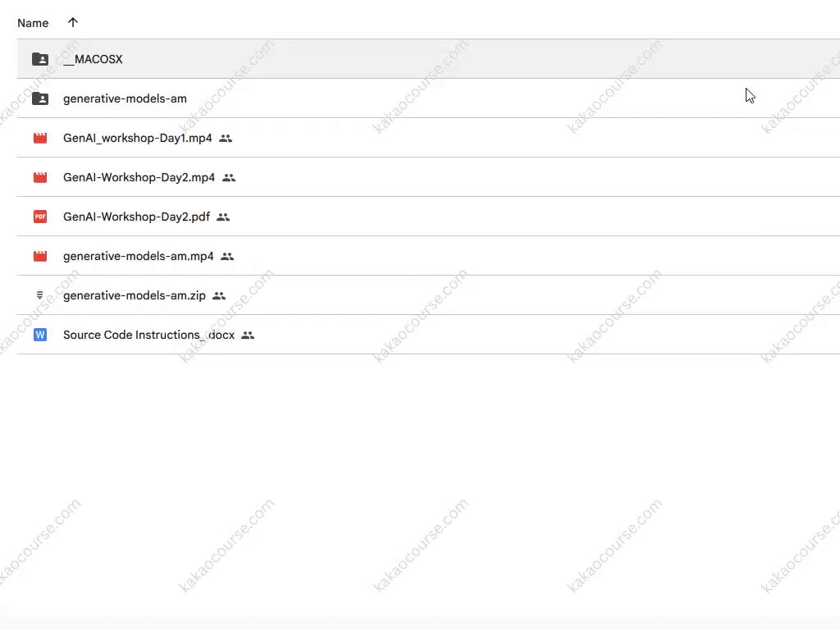This screenshot has height=630, width=840.
Task: Select GenAI-Workshop-Day2.mp4 file name
Action: click(139, 177)
